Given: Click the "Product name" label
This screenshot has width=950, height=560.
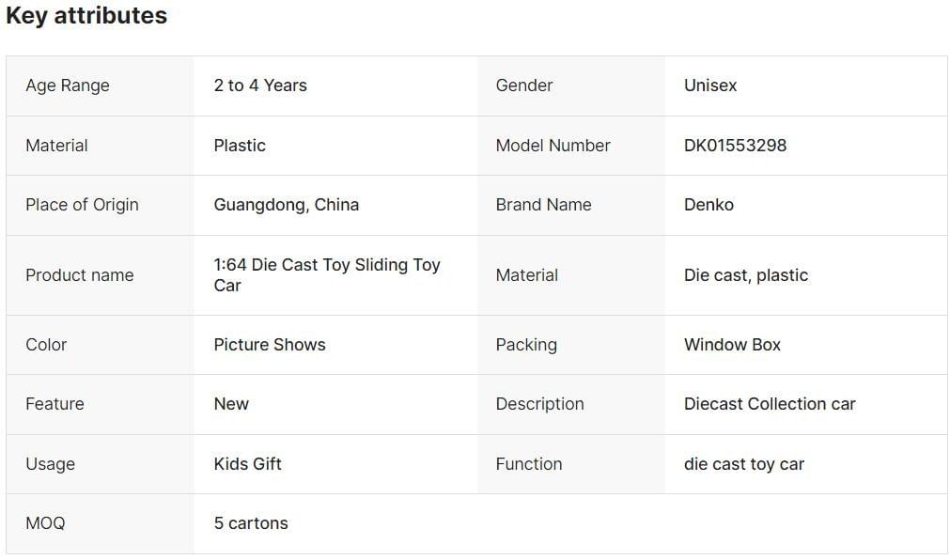Looking at the screenshot, I should [80, 275].
